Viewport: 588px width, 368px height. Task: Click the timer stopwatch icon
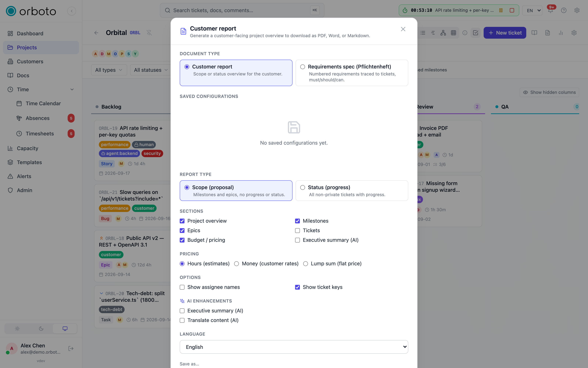[x=405, y=10]
